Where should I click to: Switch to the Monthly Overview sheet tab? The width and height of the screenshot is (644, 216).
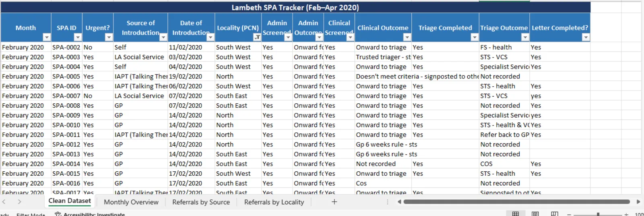131,202
